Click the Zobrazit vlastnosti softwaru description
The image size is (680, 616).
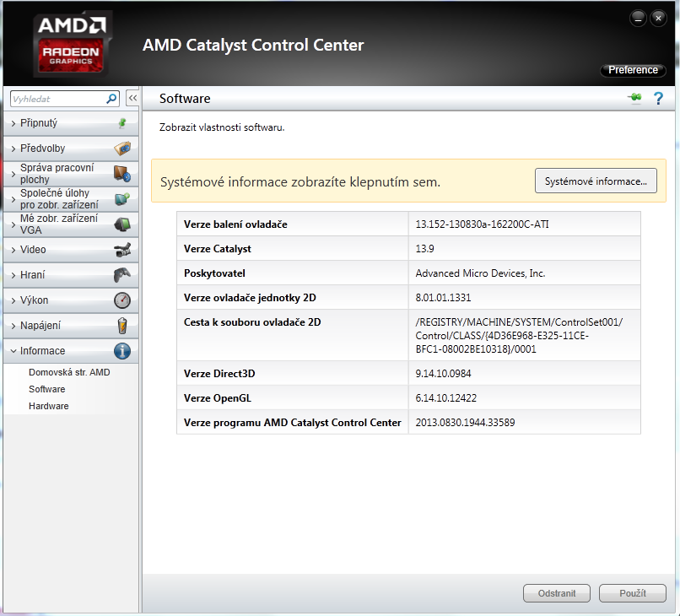[x=222, y=127]
